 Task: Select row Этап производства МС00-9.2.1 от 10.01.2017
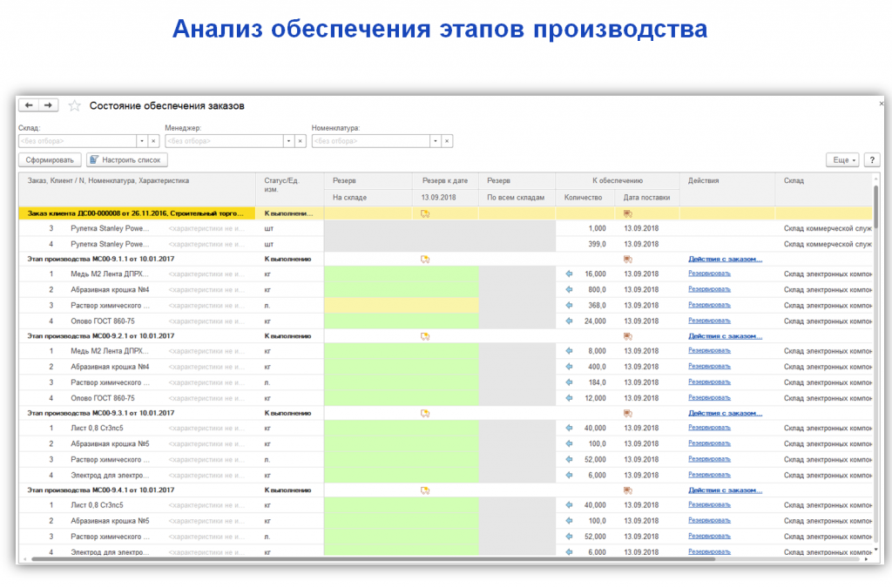point(101,336)
